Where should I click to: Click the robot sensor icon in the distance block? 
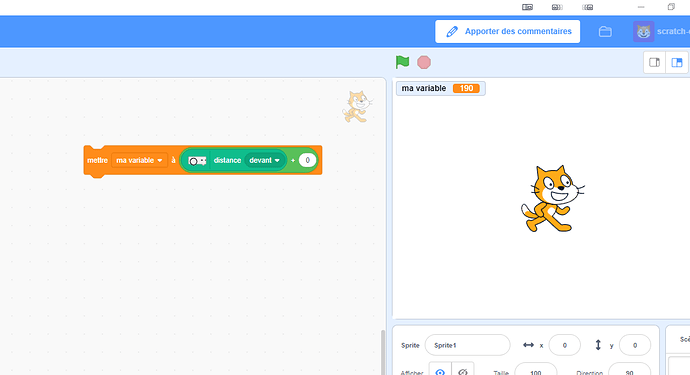pyautogui.click(x=197, y=161)
